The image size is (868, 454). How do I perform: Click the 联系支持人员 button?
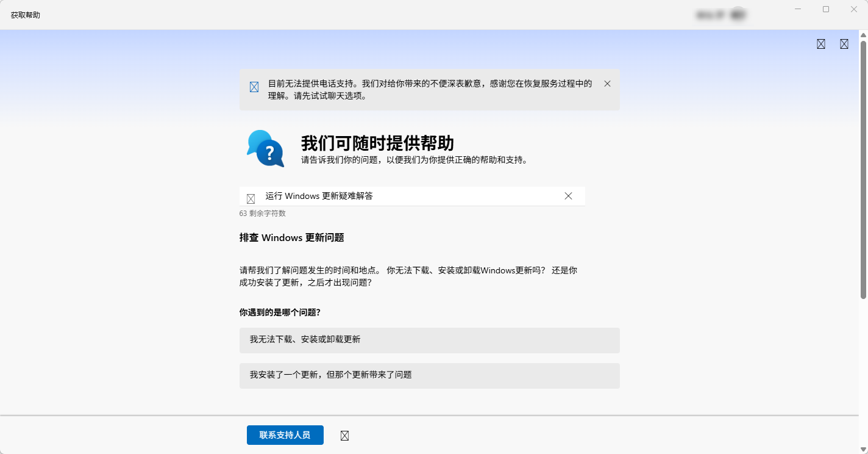(285, 435)
